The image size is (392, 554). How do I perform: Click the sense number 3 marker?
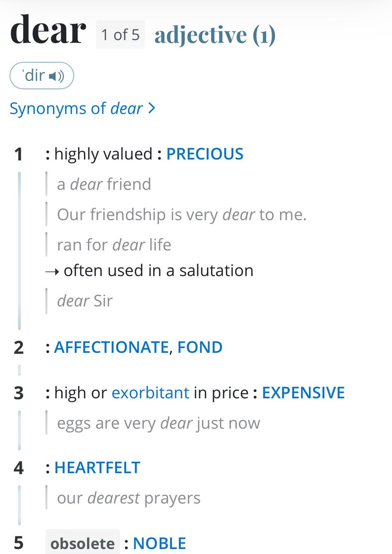pos(18,393)
